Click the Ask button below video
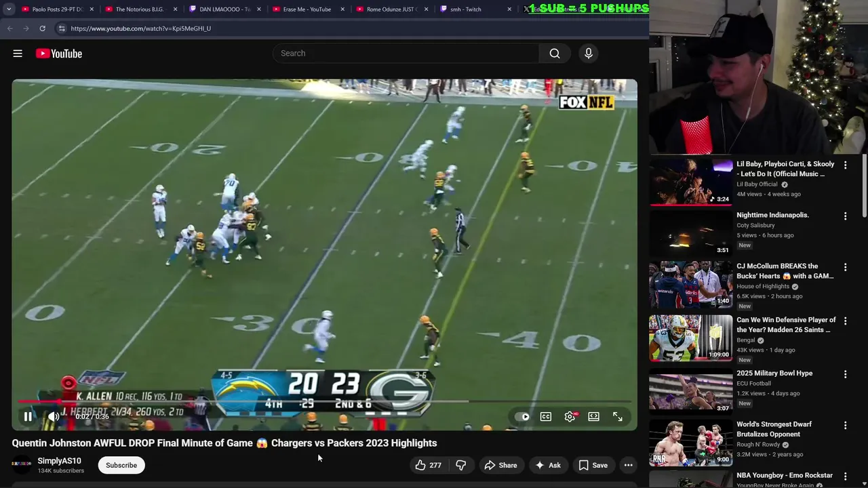Viewport: 868px width, 488px height. click(x=548, y=465)
